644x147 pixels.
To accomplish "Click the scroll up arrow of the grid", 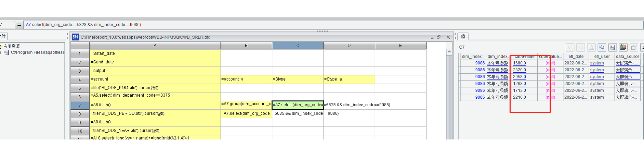I will [x=449, y=52].
